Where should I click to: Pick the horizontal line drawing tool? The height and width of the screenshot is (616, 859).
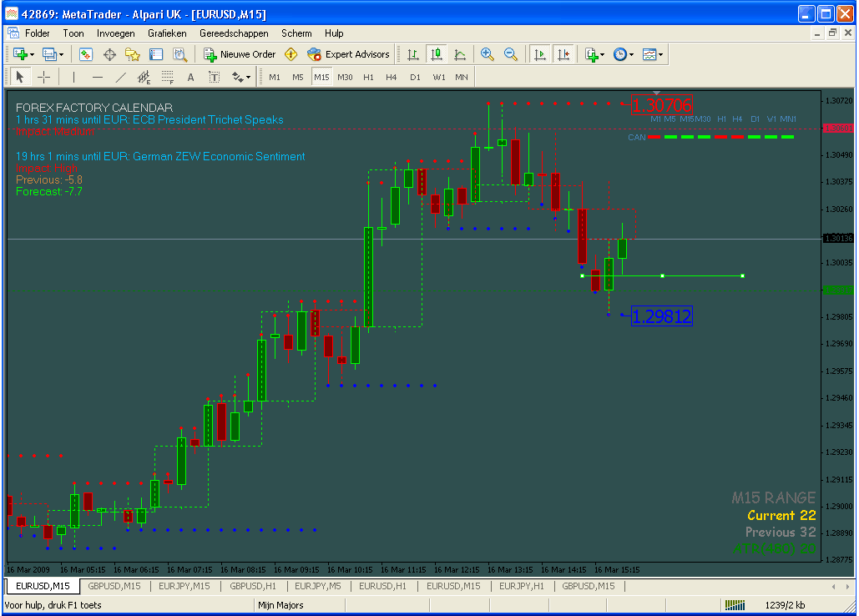[x=98, y=77]
